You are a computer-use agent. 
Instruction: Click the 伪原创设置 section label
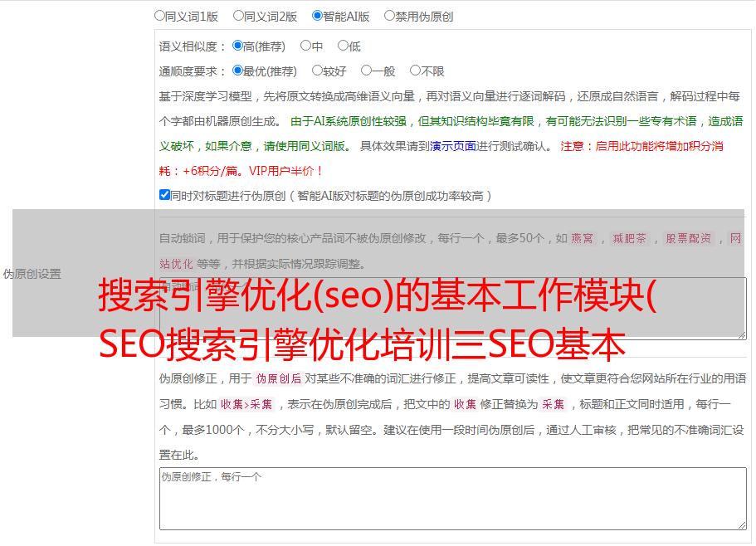(x=32, y=274)
